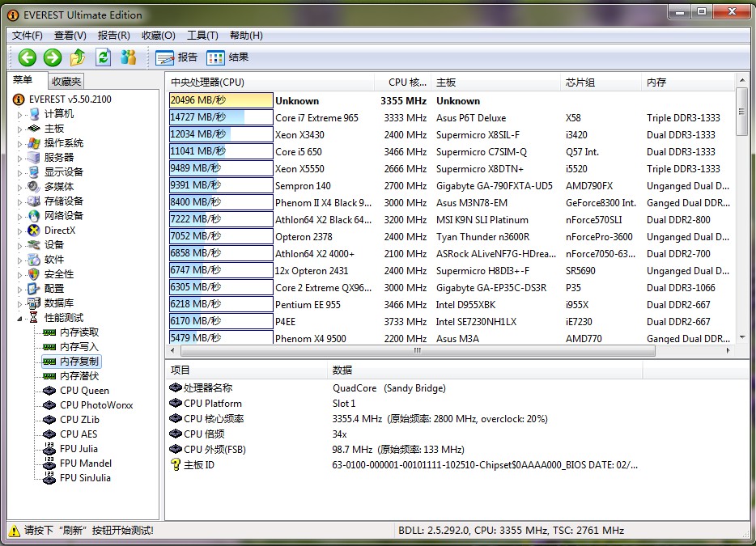Screen dimensions: 756x546
Task: Sort by 主板 column header
Action: (x=496, y=83)
